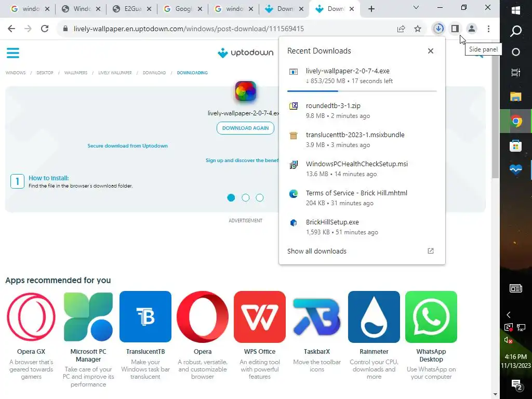Open File Explorer from taskbar

[516, 97]
